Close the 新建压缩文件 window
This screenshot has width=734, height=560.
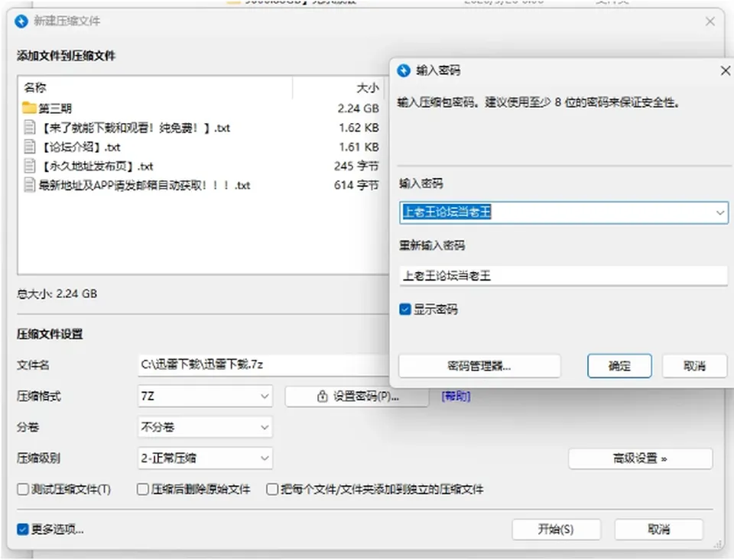tap(710, 21)
